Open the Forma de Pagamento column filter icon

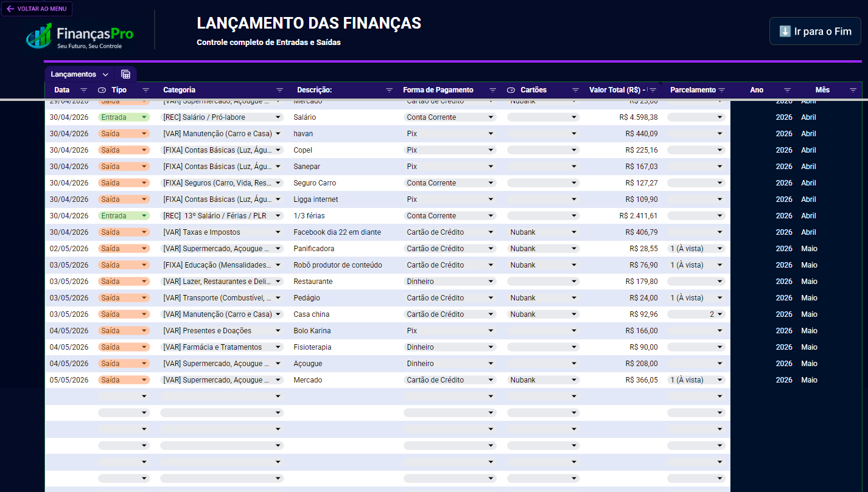coord(494,90)
